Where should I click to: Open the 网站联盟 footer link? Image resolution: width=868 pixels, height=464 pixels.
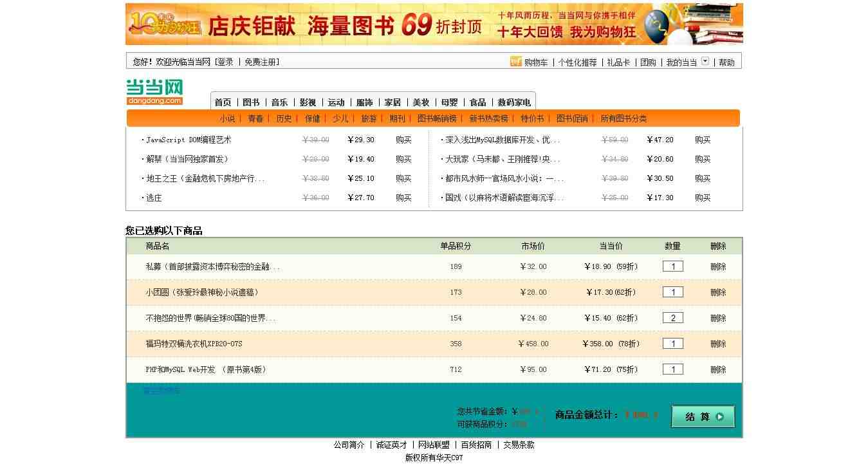tap(434, 445)
